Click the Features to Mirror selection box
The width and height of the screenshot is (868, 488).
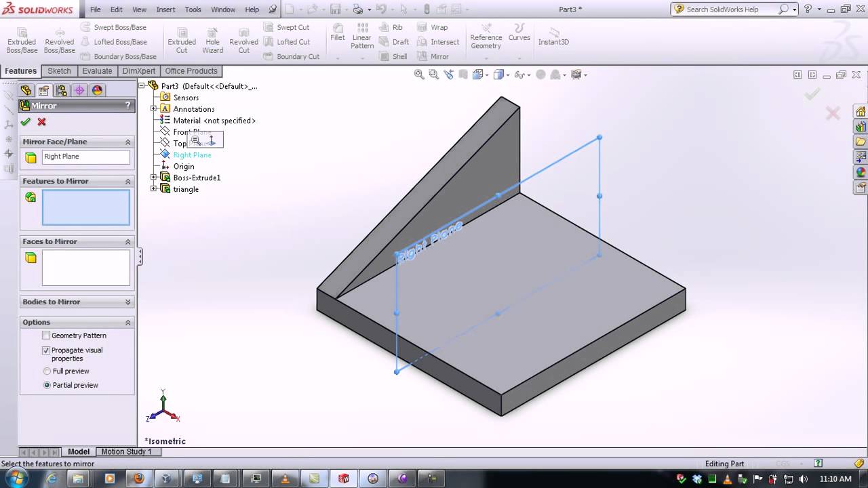[86, 207]
